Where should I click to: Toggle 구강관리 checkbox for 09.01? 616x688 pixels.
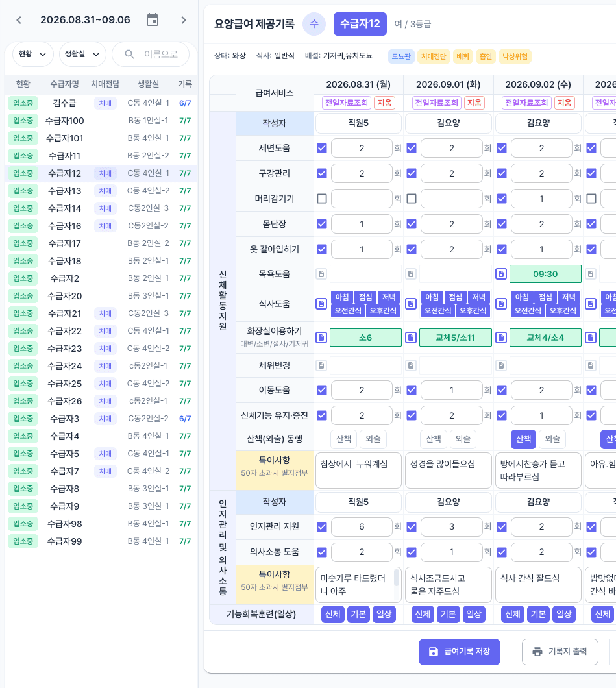(x=412, y=173)
